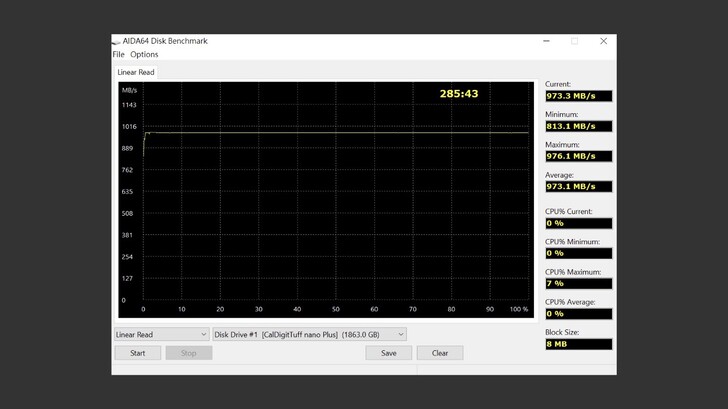This screenshot has height=409, width=728.
Task: Click the greyed-out Stop button
Action: [x=188, y=353]
